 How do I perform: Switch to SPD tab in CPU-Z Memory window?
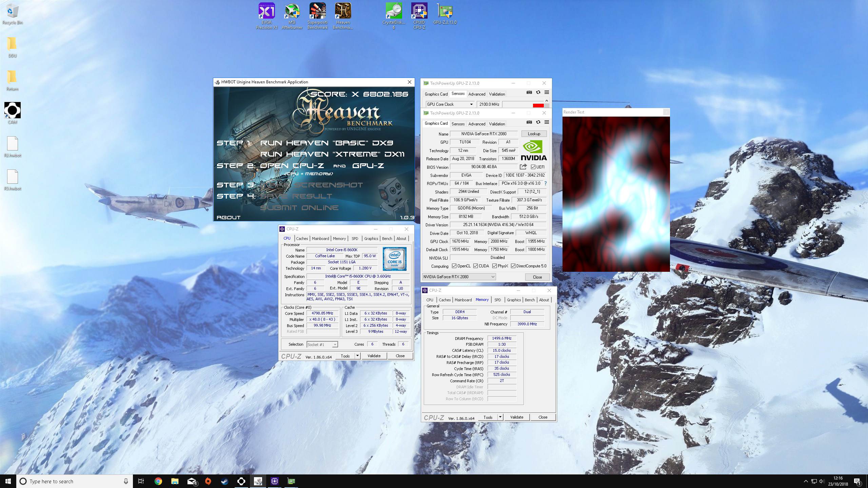[x=497, y=300]
